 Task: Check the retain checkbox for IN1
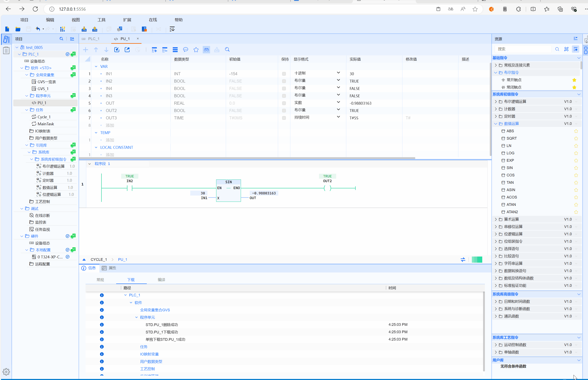[284, 74]
